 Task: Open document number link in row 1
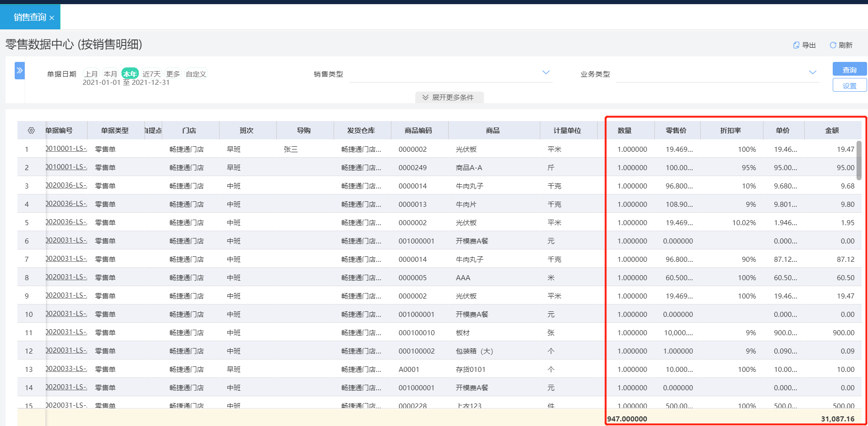pos(66,149)
